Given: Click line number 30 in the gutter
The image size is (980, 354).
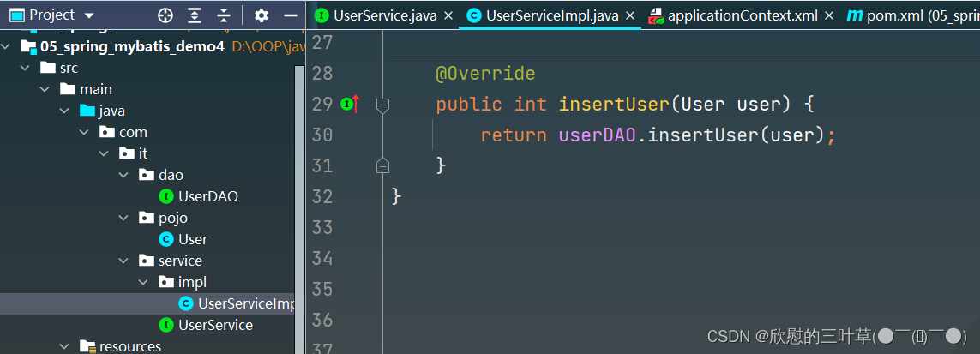Looking at the screenshot, I should click(322, 135).
